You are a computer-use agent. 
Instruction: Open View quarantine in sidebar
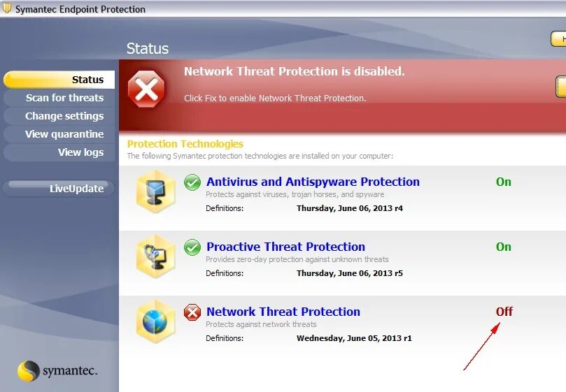[59, 134]
